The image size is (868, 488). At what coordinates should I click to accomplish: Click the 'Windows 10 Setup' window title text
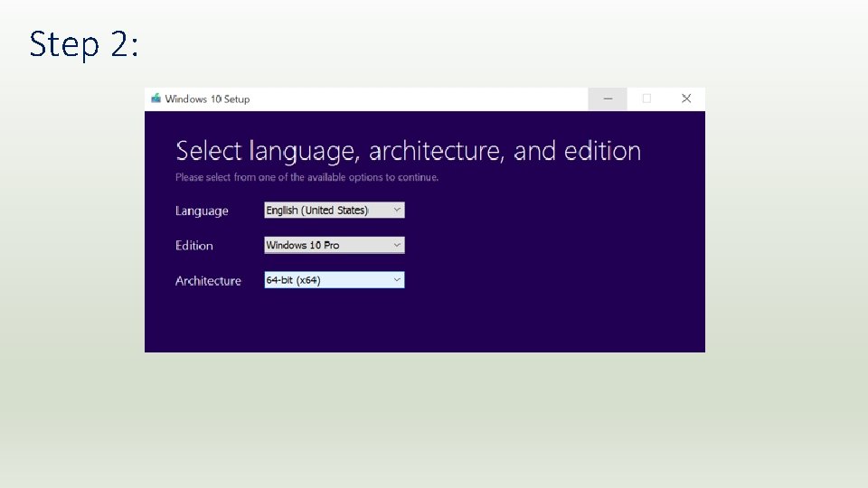[x=207, y=99]
